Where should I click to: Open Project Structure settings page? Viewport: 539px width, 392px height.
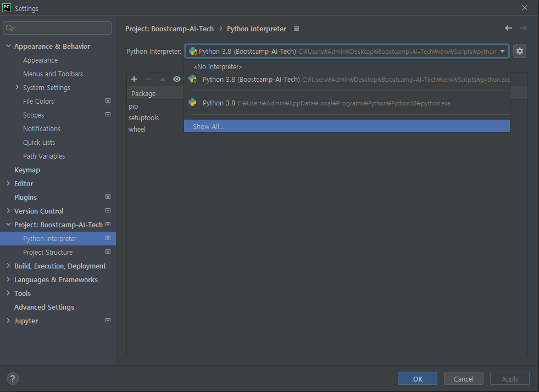pyautogui.click(x=48, y=252)
